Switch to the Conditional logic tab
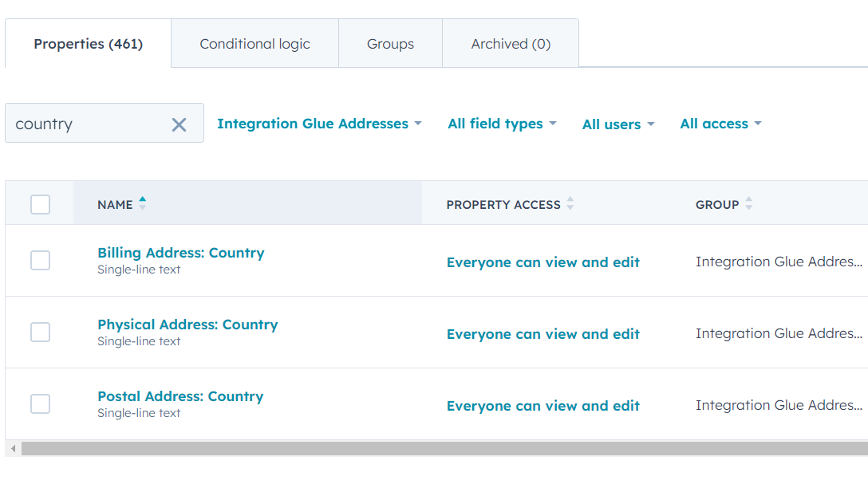 254,44
